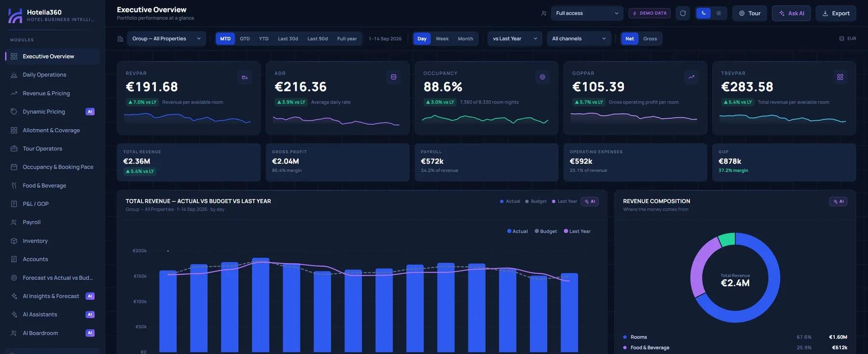The width and height of the screenshot is (868, 354).
Task: Select the YTD period
Action: [264, 39]
